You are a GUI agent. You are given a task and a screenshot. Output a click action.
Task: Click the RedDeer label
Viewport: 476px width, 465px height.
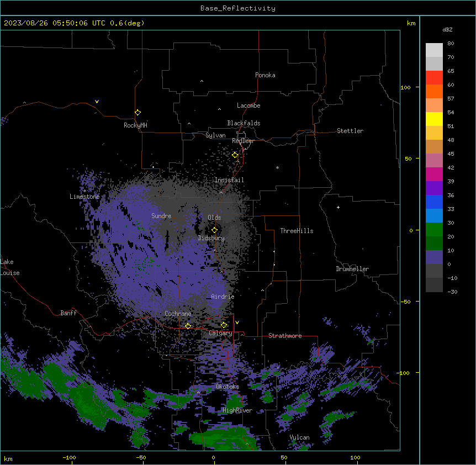(243, 141)
